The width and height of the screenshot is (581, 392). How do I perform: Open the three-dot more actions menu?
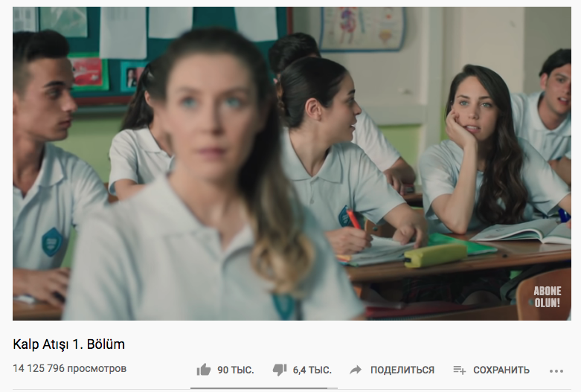[x=556, y=370]
